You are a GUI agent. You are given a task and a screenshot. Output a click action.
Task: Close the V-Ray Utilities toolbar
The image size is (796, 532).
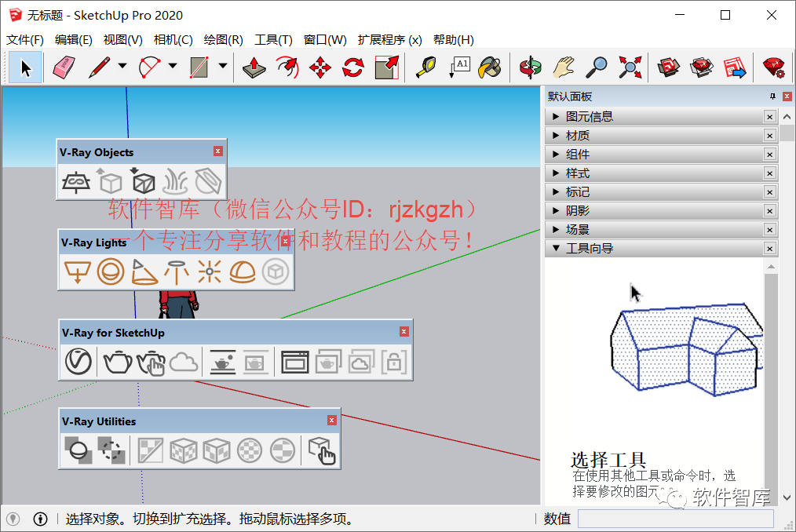[331, 421]
